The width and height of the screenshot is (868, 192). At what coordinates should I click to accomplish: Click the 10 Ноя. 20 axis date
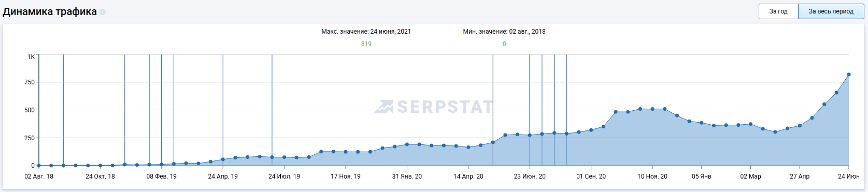[652, 176]
